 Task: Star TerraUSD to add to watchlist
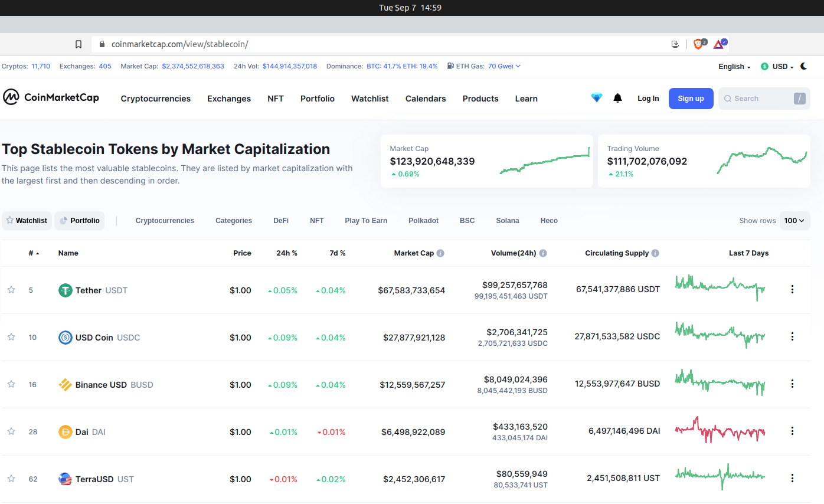11,479
